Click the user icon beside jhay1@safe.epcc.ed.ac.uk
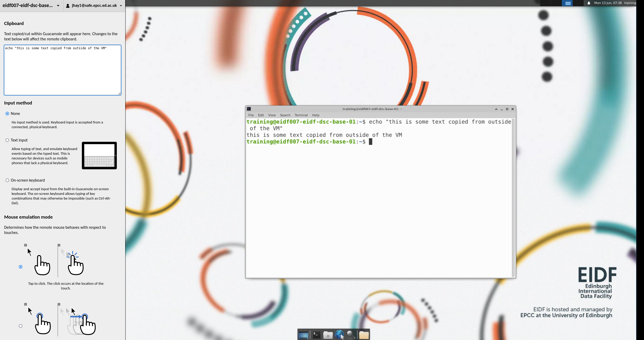The image size is (644, 340). tap(68, 5)
